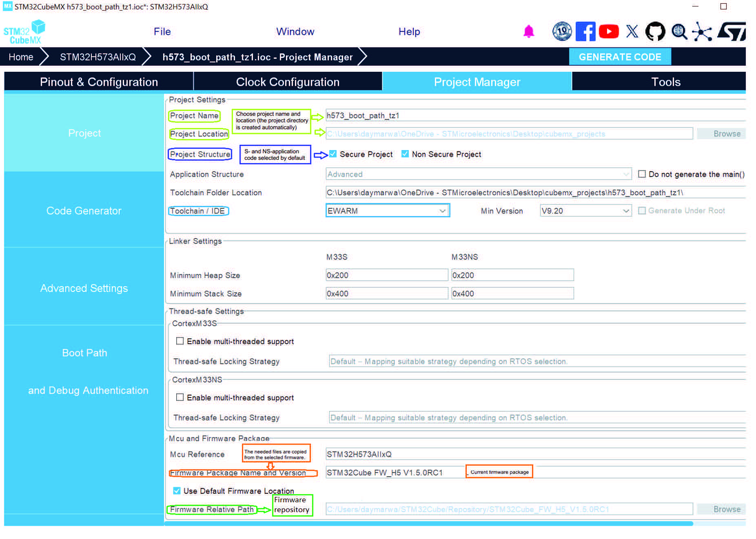756x539 pixels.
Task: Switch to Pinout & Configuration tab
Action: click(99, 82)
